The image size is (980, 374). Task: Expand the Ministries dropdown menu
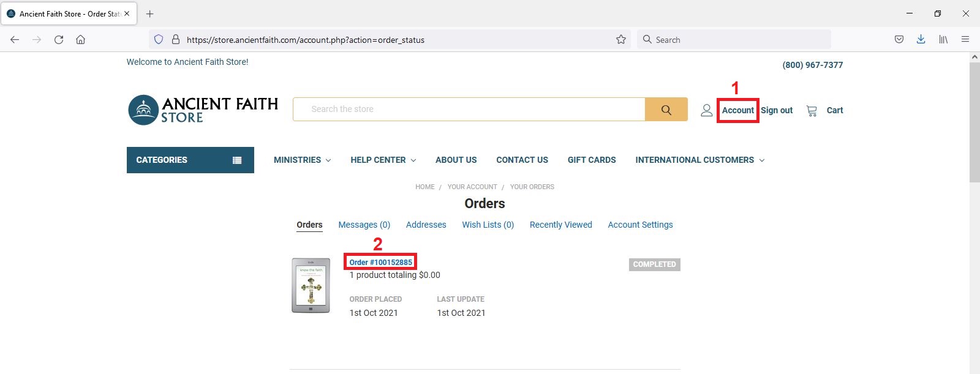tap(302, 160)
